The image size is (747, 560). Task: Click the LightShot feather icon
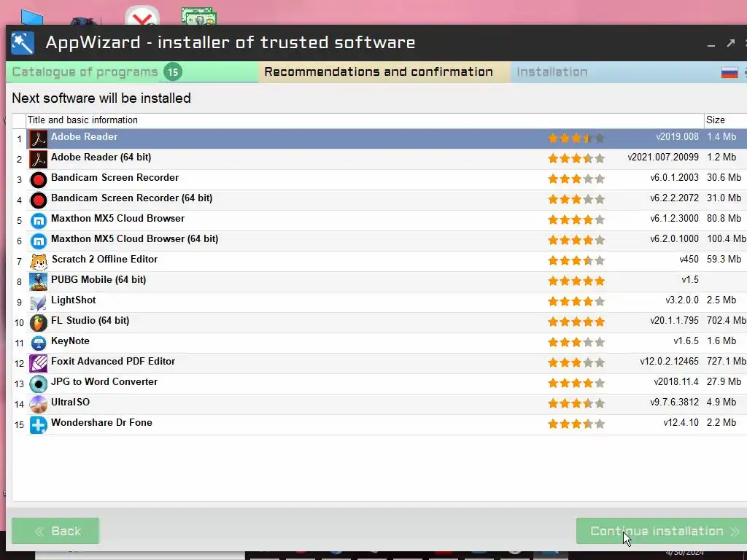coord(38,303)
